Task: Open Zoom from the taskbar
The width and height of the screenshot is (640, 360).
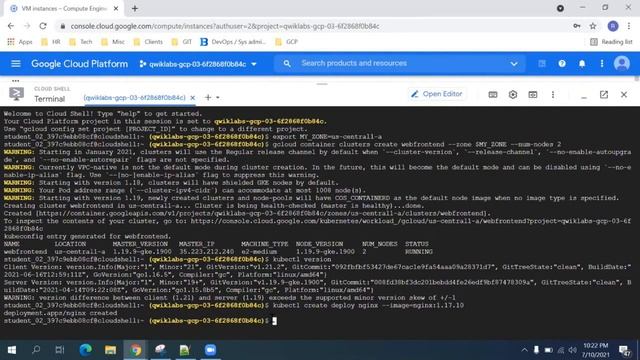Action: coord(210,350)
